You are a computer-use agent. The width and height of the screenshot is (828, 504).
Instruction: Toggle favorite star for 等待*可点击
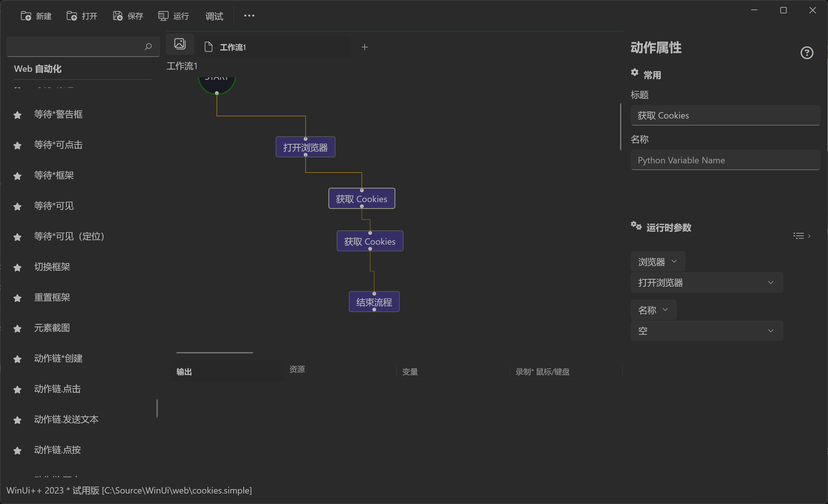pyautogui.click(x=17, y=146)
